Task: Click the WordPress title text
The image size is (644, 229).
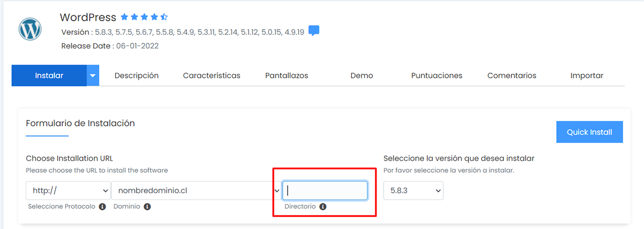Action: (x=88, y=17)
